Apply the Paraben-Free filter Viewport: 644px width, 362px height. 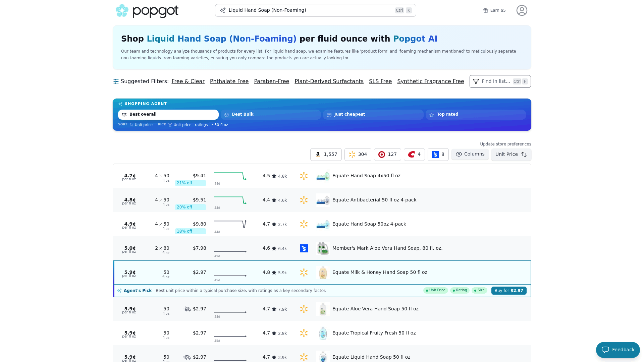[x=271, y=81]
